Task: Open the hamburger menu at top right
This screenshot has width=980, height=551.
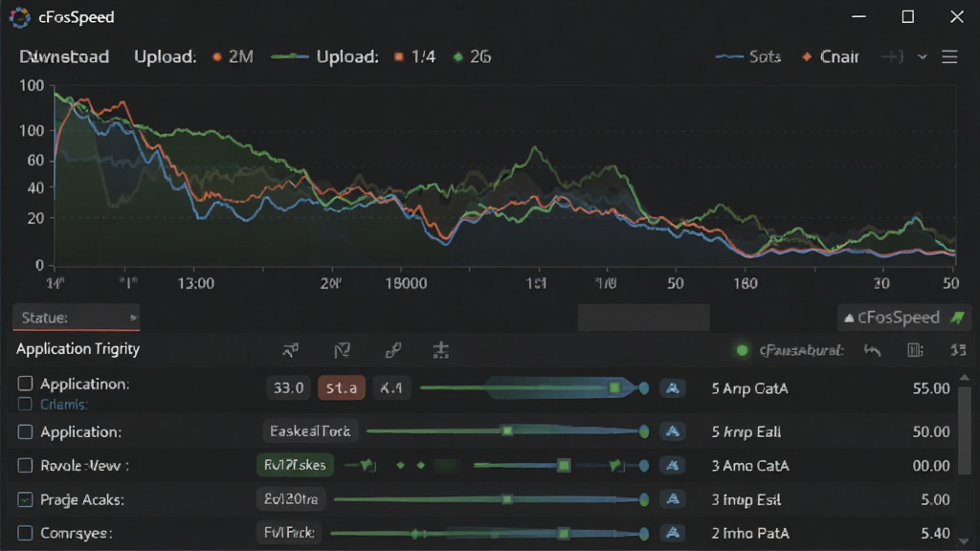Action: click(949, 56)
